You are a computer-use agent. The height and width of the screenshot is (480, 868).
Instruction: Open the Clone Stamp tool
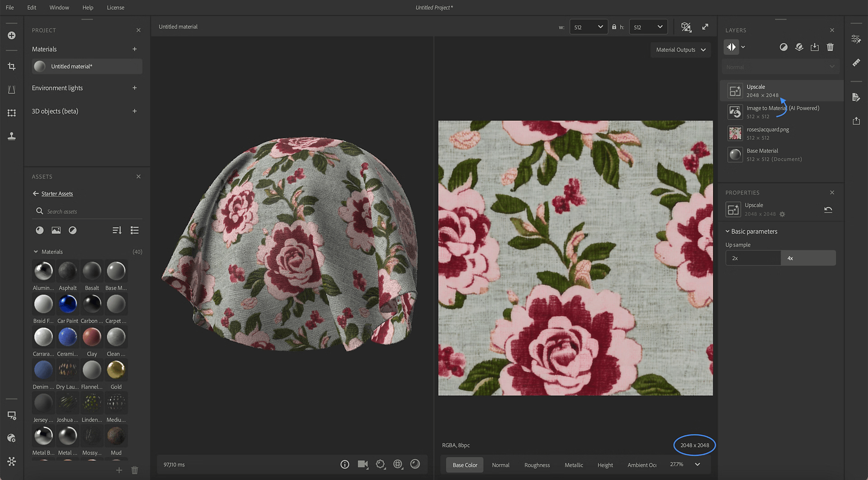pyautogui.click(x=11, y=136)
